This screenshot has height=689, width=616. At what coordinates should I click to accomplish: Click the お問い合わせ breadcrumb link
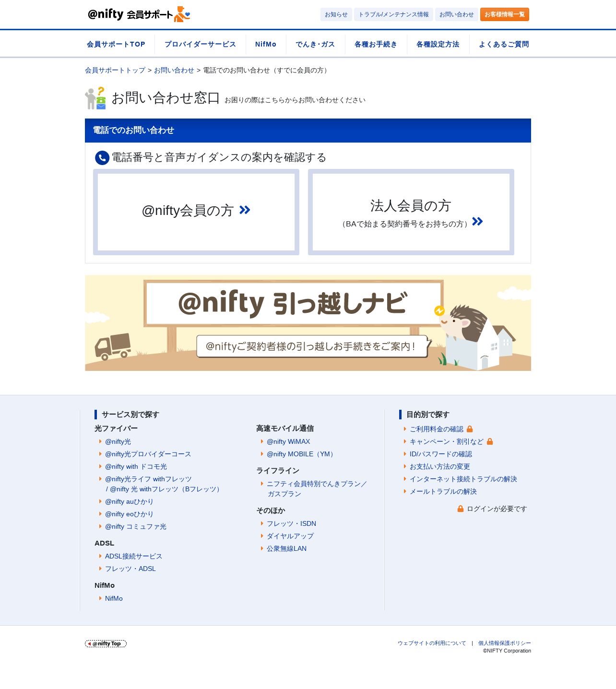click(174, 70)
